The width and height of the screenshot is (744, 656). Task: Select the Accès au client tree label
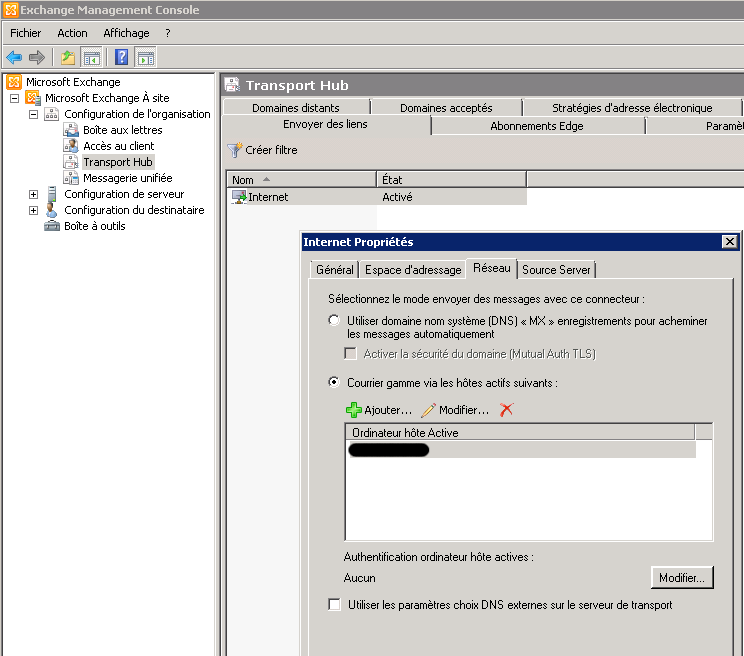(x=119, y=146)
